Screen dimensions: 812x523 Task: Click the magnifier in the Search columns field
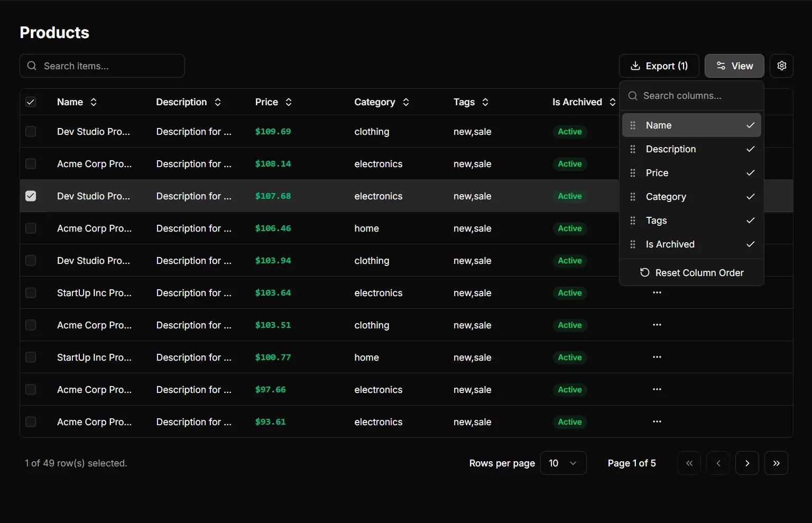[x=632, y=96]
